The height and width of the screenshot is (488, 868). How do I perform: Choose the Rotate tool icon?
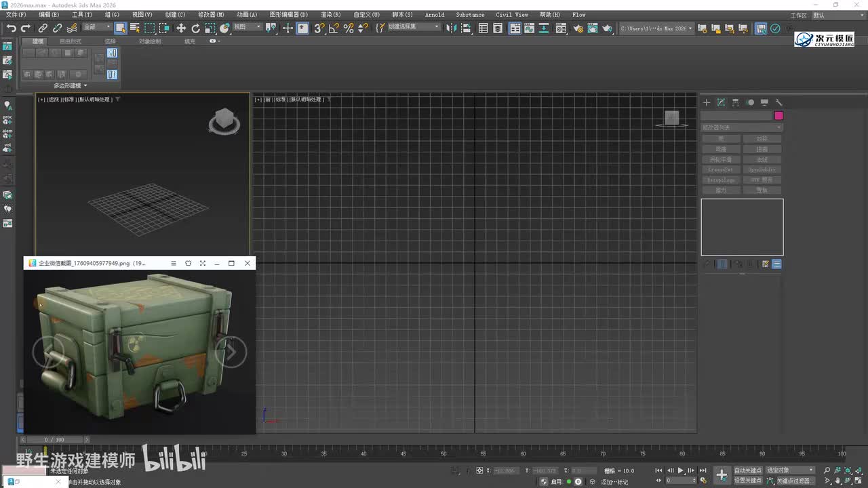195,28
